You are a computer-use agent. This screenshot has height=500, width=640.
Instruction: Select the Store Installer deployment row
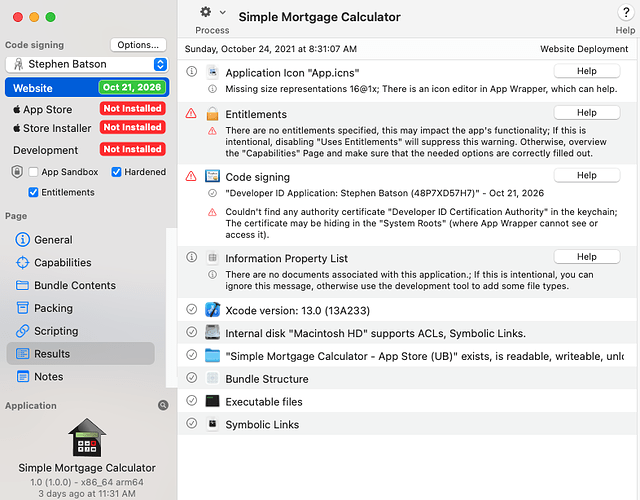[x=87, y=128]
